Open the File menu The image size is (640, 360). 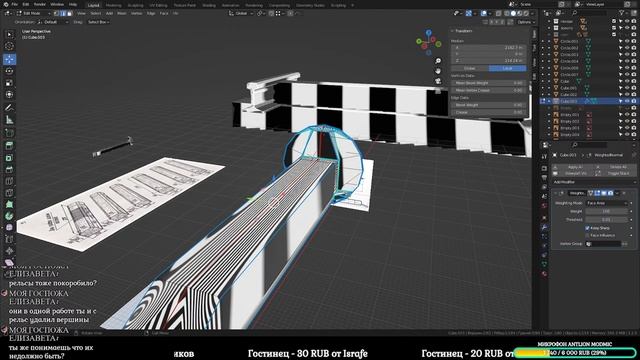click(x=15, y=4)
